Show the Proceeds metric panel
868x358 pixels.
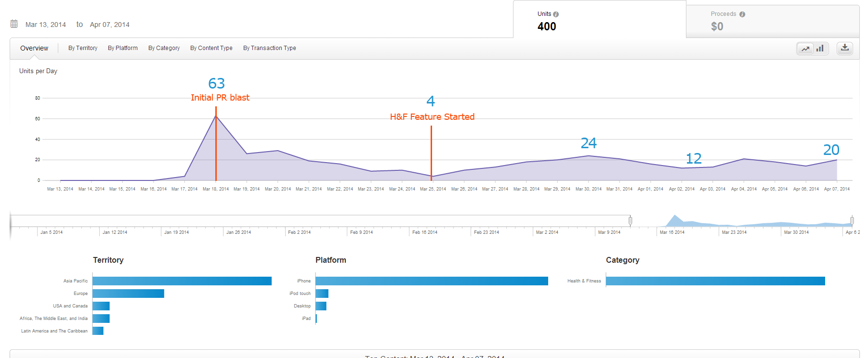[x=772, y=21]
